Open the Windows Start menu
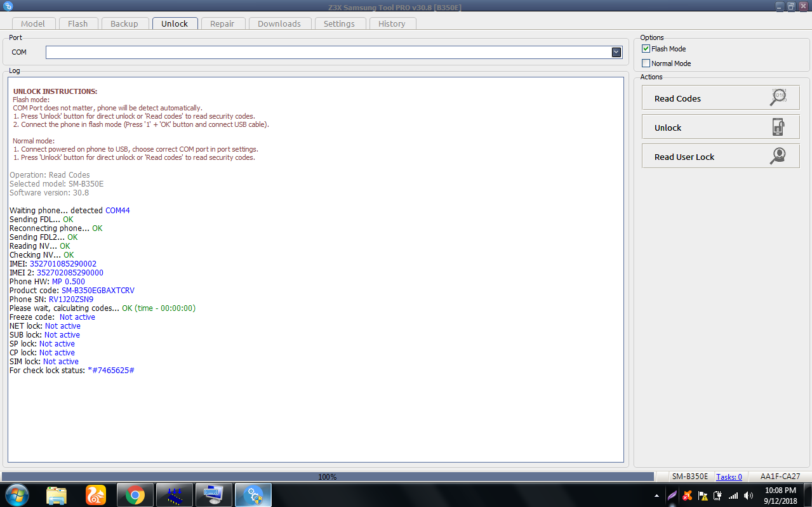 [x=17, y=495]
